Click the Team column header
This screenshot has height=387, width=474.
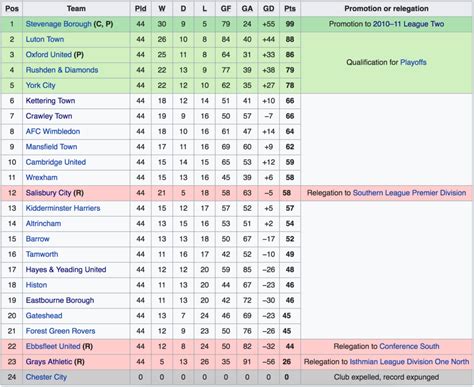pyautogui.click(x=76, y=9)
